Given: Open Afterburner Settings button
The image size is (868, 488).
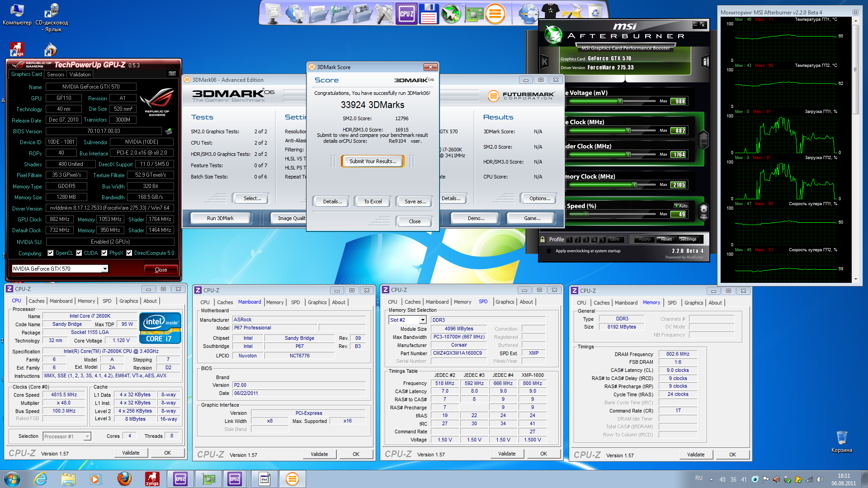Looking at the screenshot, I should 688,239.
